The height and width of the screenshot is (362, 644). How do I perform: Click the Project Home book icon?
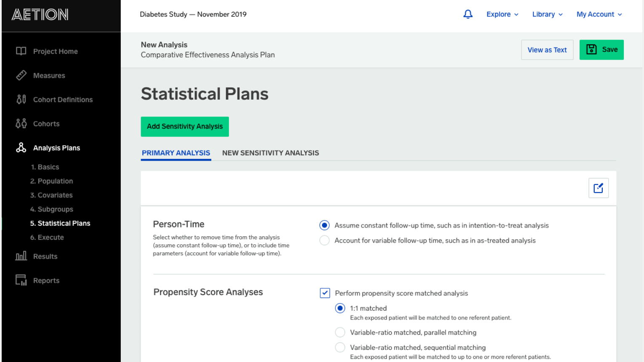coord(21,51)
